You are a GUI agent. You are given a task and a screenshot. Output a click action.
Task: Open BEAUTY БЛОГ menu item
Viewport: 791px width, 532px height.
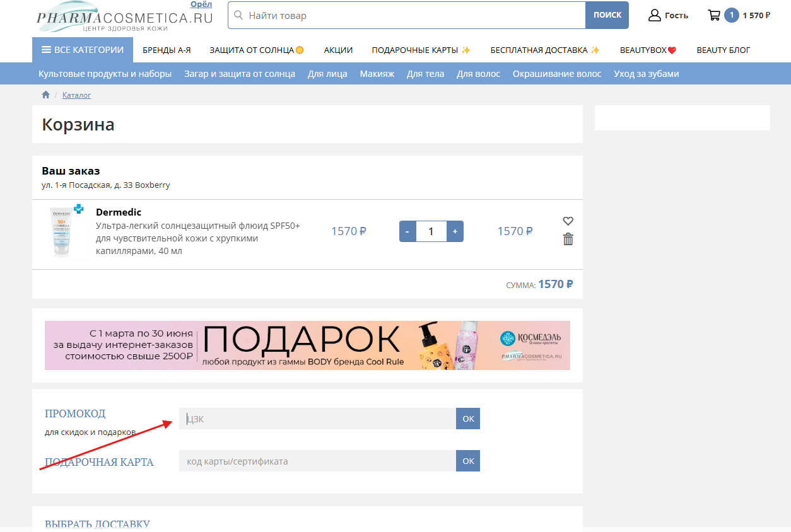tap(724, 50)
